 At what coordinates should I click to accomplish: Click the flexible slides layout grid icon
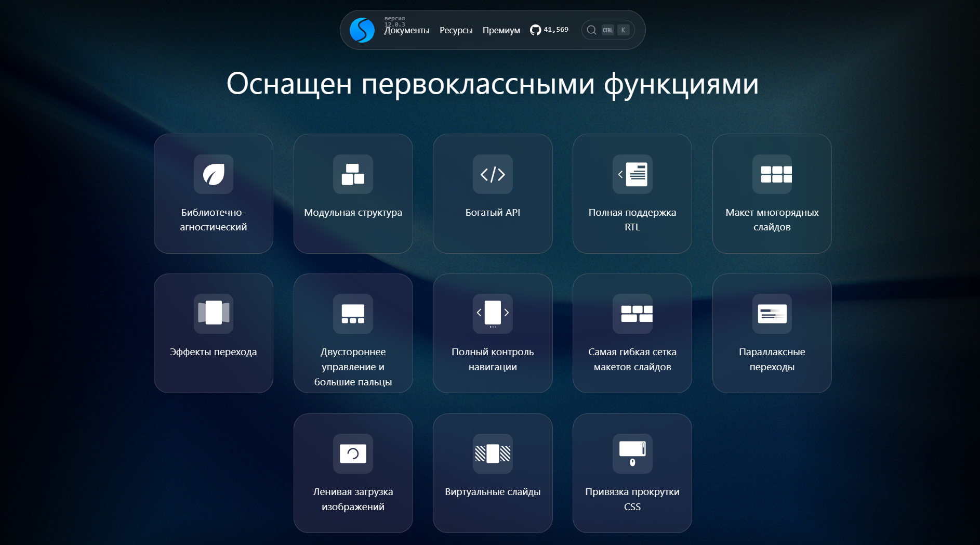pos(632,314)
